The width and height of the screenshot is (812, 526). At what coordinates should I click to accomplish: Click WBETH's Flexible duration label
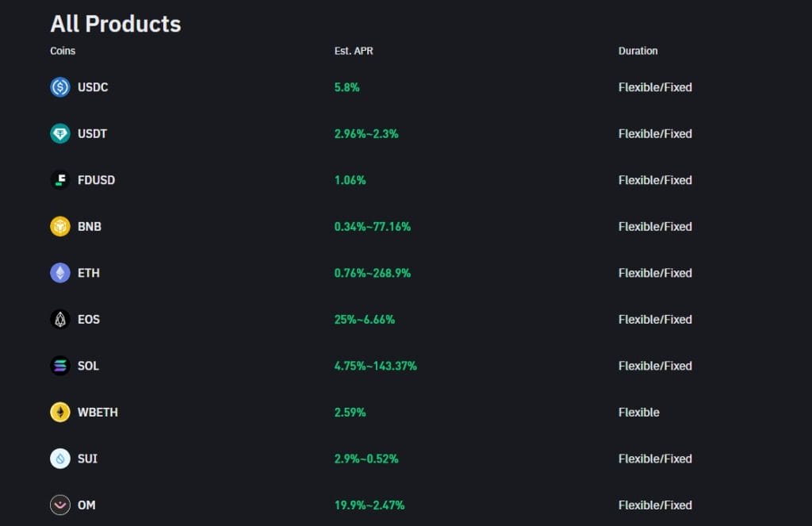[638, 412]
